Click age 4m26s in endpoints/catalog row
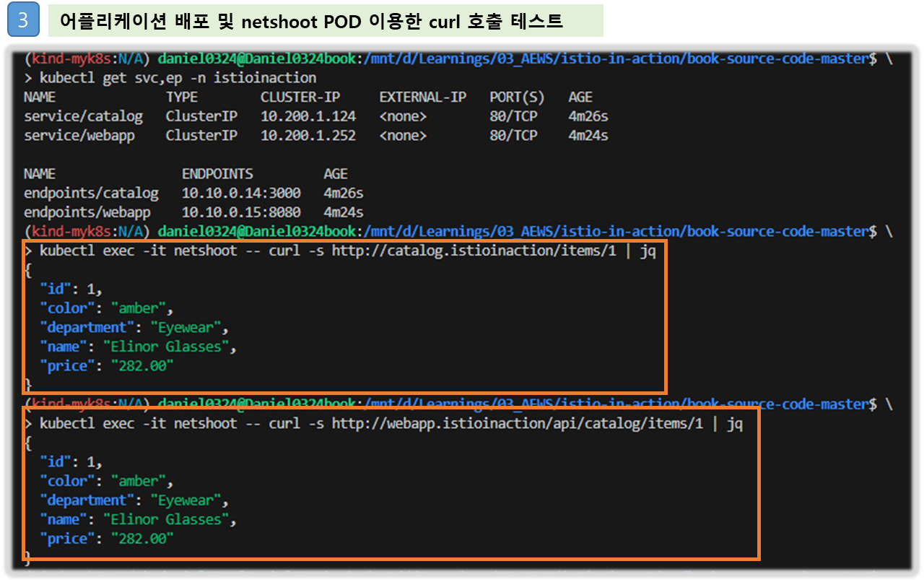This screenshot has height=582, width=924. 344,194
